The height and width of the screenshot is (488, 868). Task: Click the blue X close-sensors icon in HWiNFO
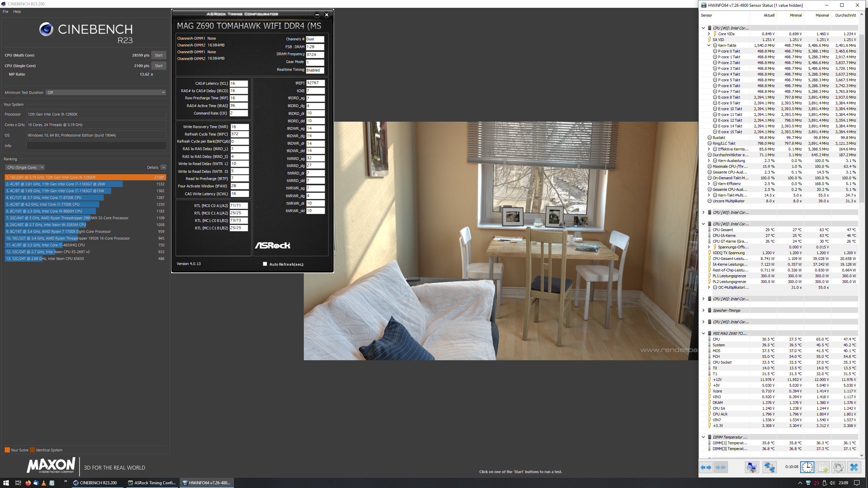[854, 467]
